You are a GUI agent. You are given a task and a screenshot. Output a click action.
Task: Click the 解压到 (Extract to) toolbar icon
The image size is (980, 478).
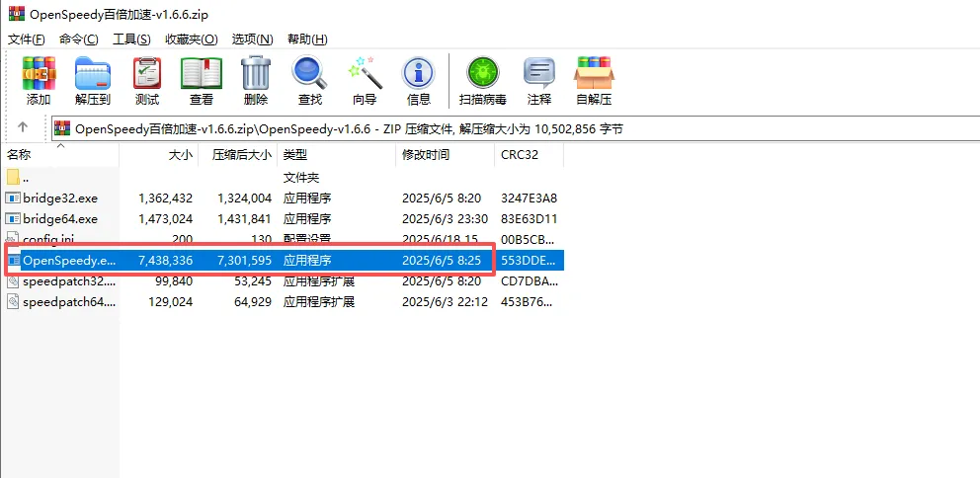click(x=93, y=73)
